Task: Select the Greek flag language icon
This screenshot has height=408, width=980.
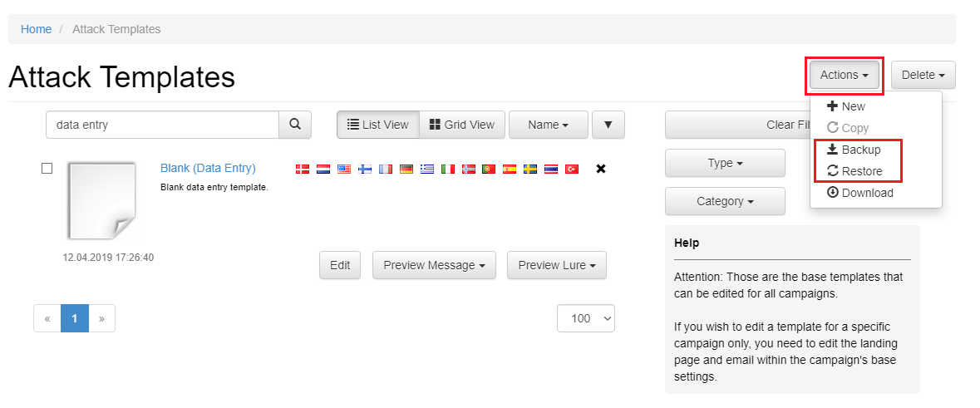Action: (427, 169)
